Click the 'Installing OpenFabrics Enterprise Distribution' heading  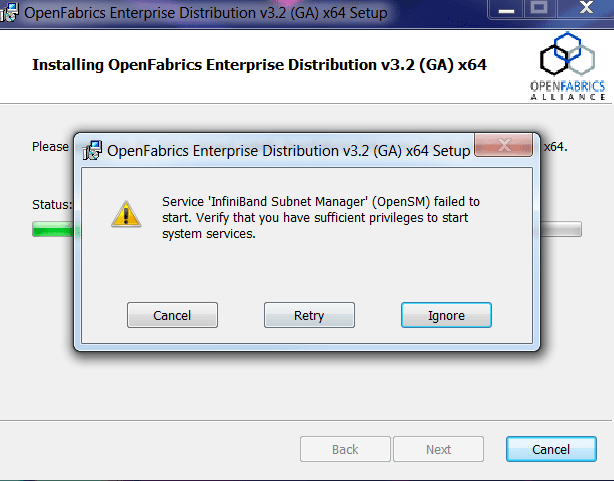tap(262, 65)
